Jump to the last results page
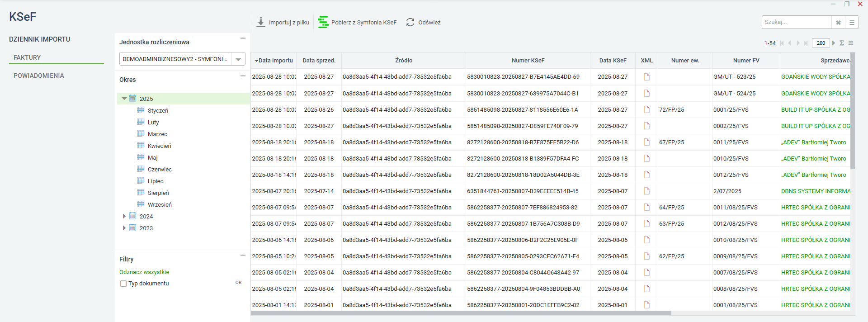This screenshot has width=868, height=322. tap(806, 43)
